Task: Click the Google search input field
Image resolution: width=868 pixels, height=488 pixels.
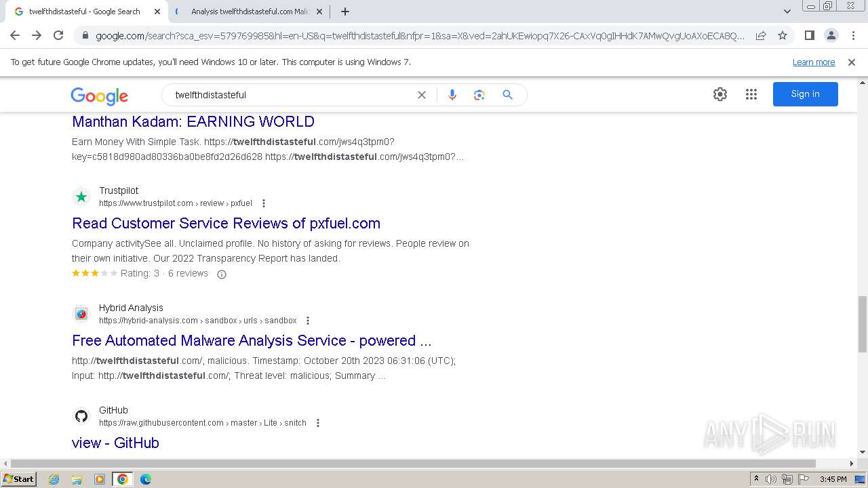Action: 292,95
